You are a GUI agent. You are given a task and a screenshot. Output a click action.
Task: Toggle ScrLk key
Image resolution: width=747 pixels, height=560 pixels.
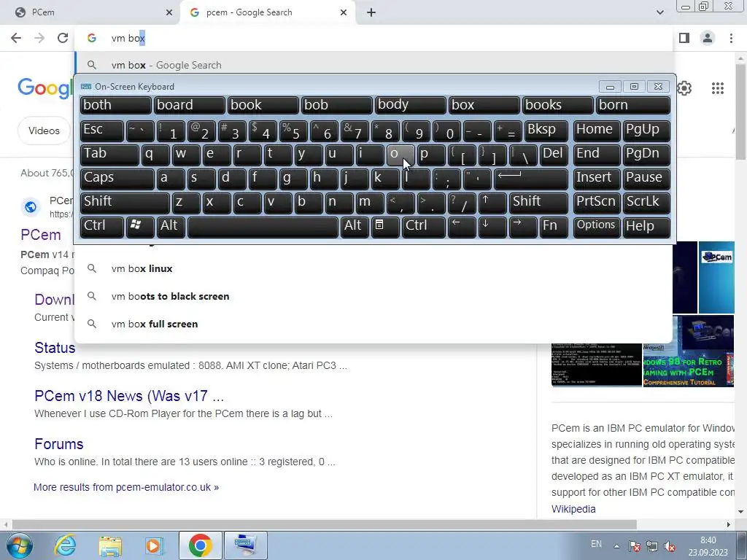click(x=646, y=203)
